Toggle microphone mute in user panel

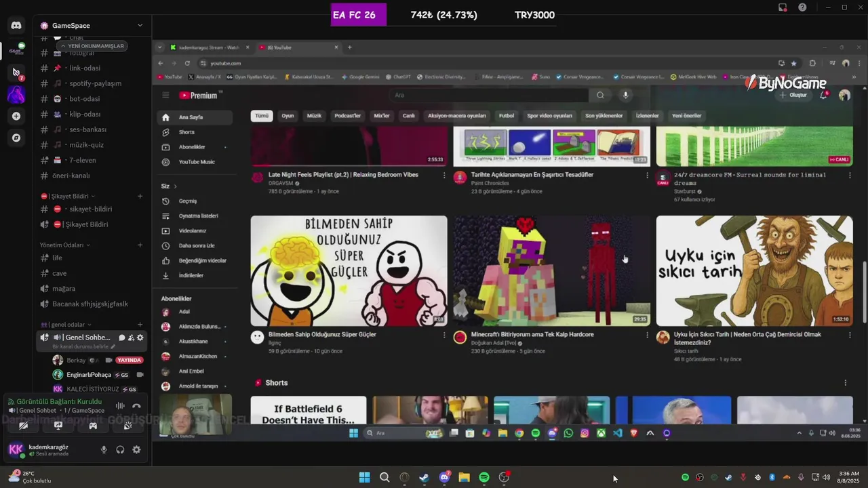pos(104,449)
